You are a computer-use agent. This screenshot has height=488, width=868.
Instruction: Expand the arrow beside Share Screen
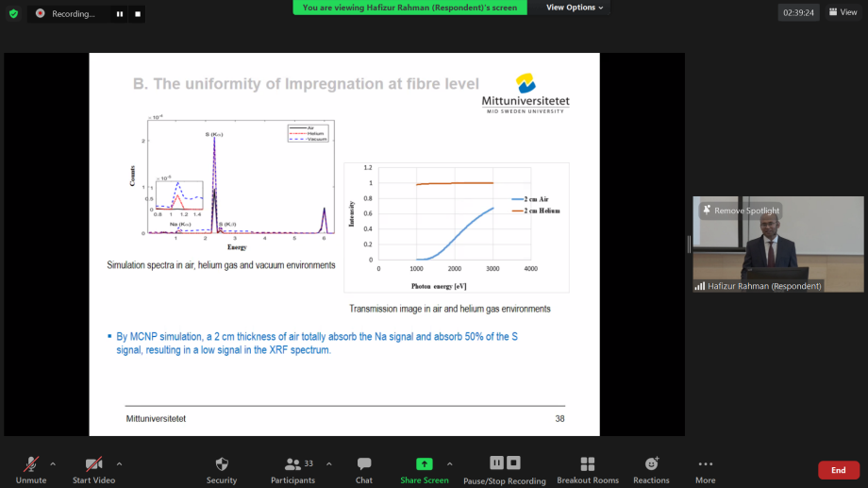(449, 463)
